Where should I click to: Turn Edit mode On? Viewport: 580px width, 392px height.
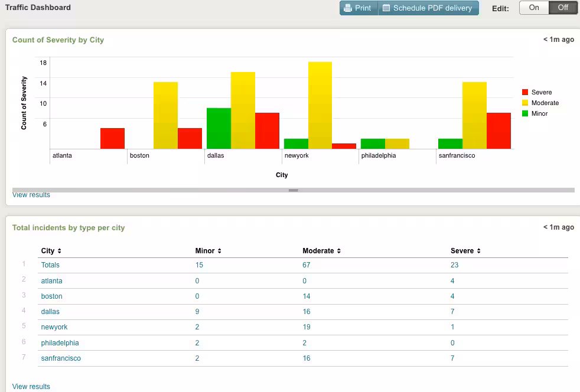534,8
